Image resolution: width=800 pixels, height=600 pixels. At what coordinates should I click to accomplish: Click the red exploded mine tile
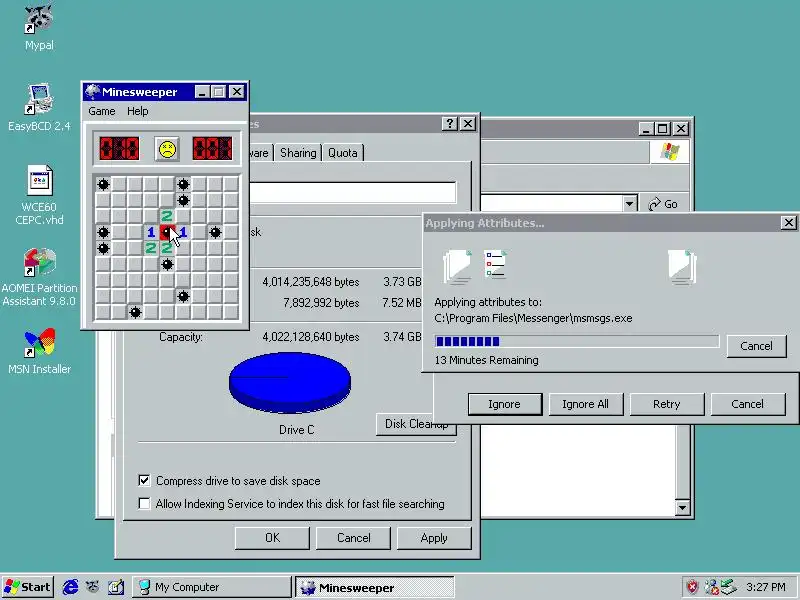(167, 232)
